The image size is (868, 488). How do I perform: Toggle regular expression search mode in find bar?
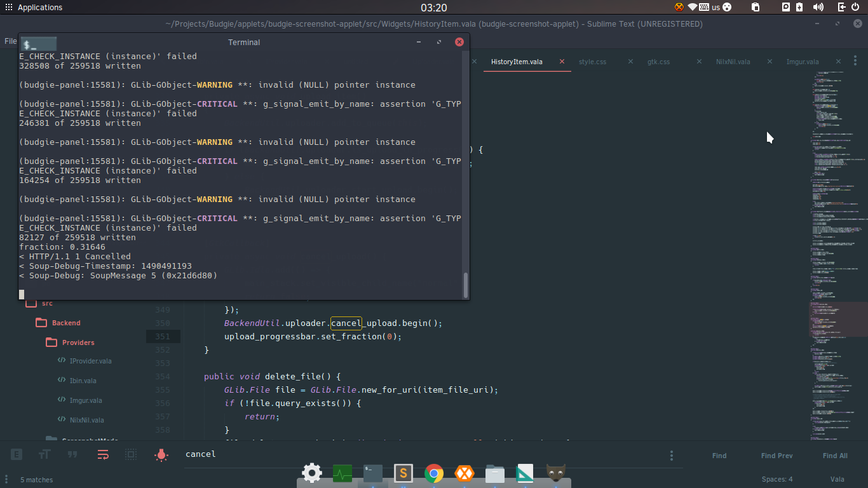click(x=17, y=454)
